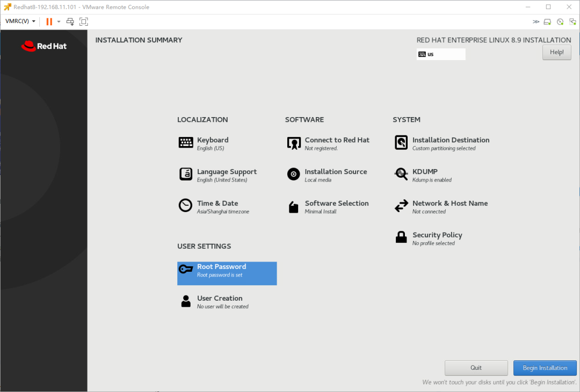The height and width of the screenshot is (392, 580).
Task: Click the Time & Date clock icon
Action: coord(185,206)
